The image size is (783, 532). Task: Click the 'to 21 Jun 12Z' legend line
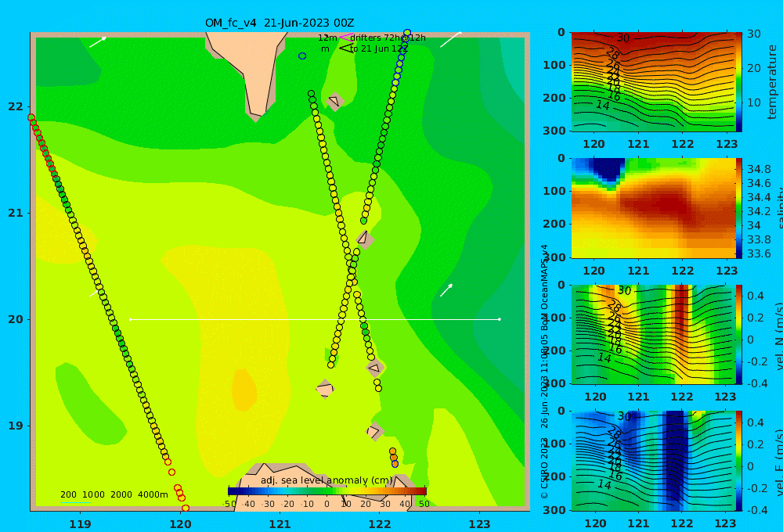pyautogui.click(x=378, y=49)
